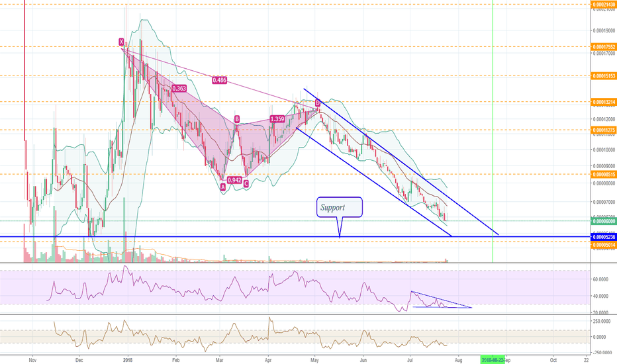Viewport: 617px width, 364px height.
Task: Click the Jul label on time axis
Action: tap(410, 359)
